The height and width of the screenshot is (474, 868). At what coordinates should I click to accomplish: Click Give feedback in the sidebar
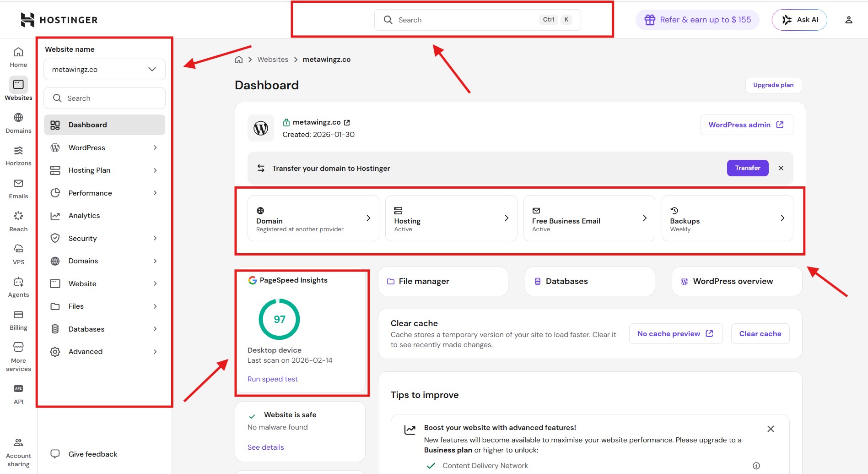point(84,454)
